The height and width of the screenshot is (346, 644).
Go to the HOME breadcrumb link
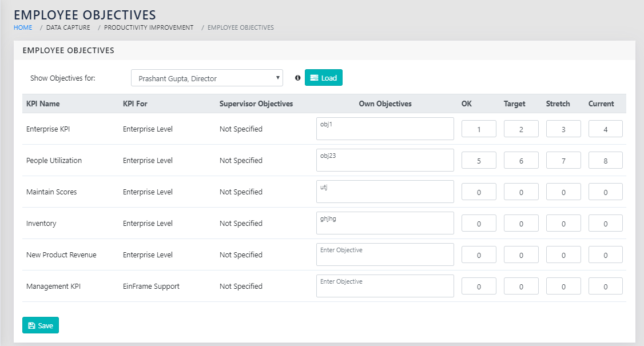point(23,27)
